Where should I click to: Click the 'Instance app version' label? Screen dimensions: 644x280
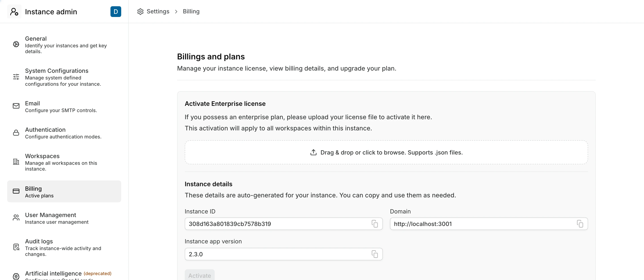tap(213, 242)
